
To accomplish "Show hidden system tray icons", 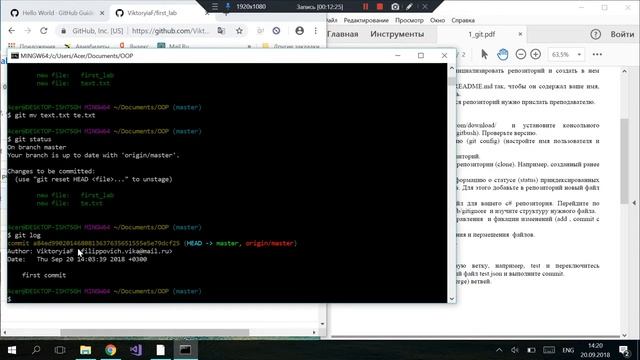I will (x=499, y=350).
